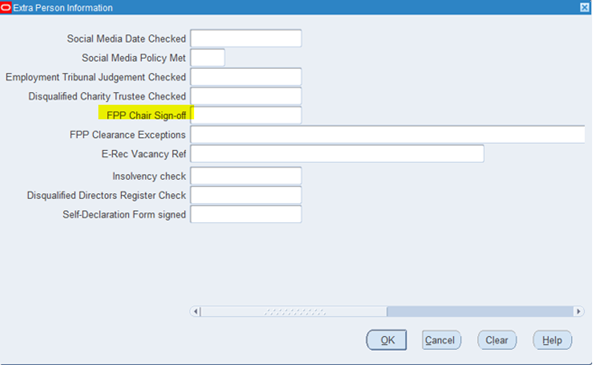593x365 pixels.
Task: Select Disqualified Directors Register Check field
Action: click(246, 195)
